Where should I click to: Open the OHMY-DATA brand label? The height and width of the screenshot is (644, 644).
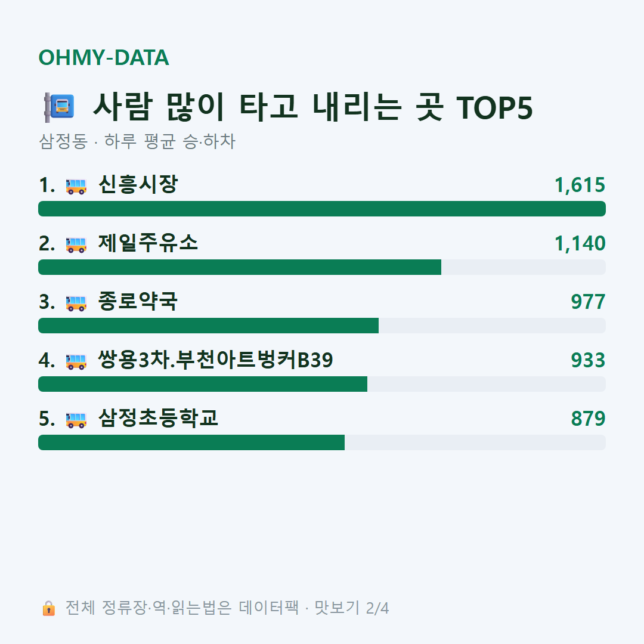(104, 57)
